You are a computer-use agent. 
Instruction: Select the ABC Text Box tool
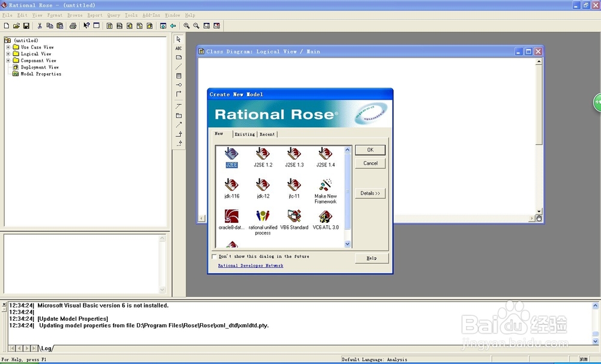click(x=178, y=48)
